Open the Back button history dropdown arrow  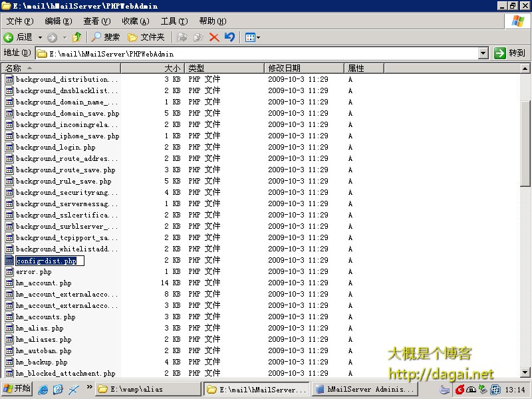click(x=40, y=37)
